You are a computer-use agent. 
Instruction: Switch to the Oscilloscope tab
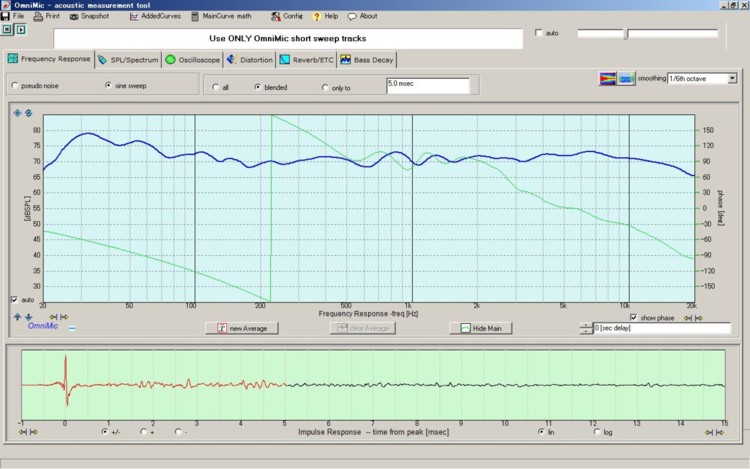pyautogui.click(x=192, y=60)
